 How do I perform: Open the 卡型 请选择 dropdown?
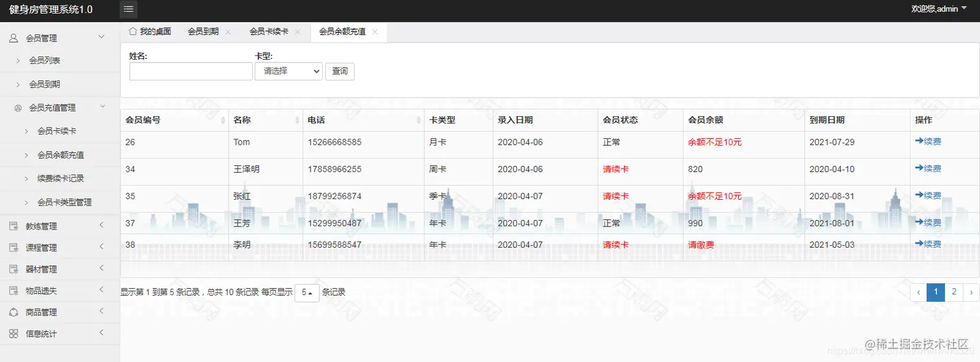288,71
